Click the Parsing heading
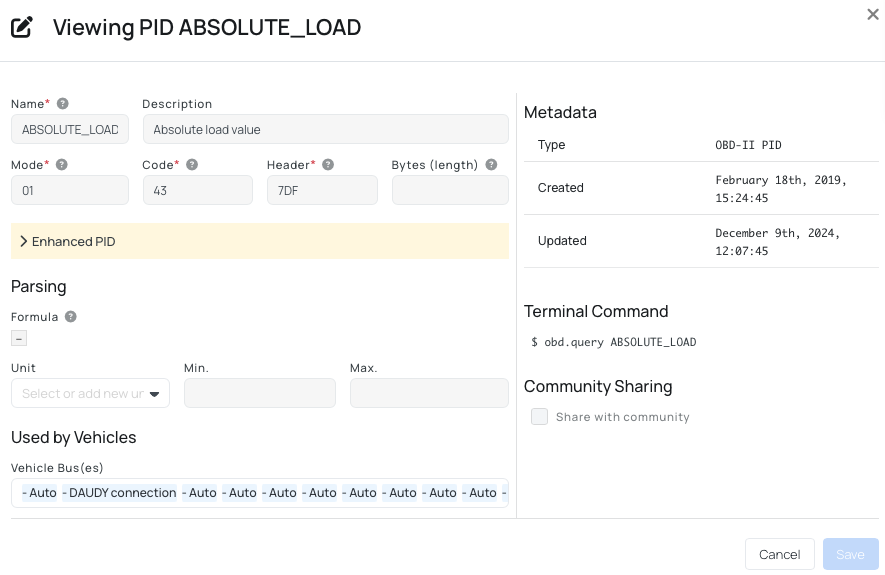The image size is (885, 575). pyautogui.click(x=38, y=287)
